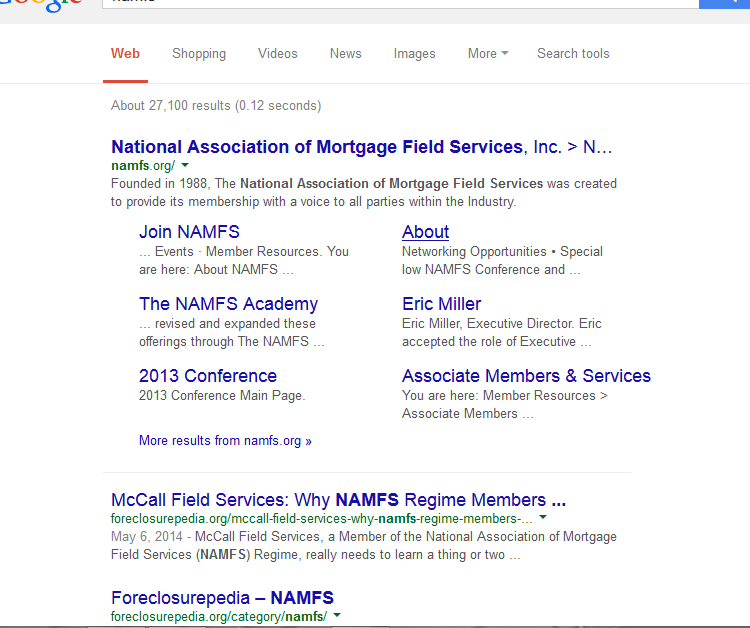The image size is (750, 628).
Task: Expand arrow beside foreclosurepedia.org/category/namfs/ URL
Action: [x=337, y=615]
